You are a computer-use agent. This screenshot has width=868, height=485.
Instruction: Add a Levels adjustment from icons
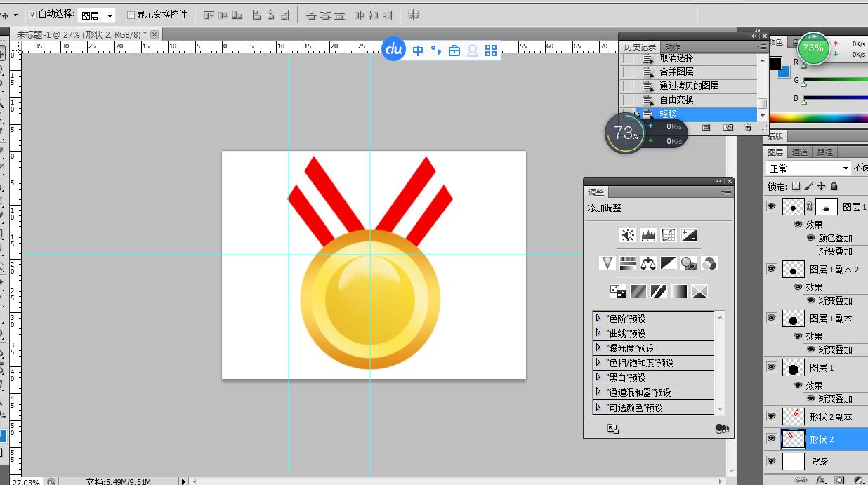pos(648,236)
